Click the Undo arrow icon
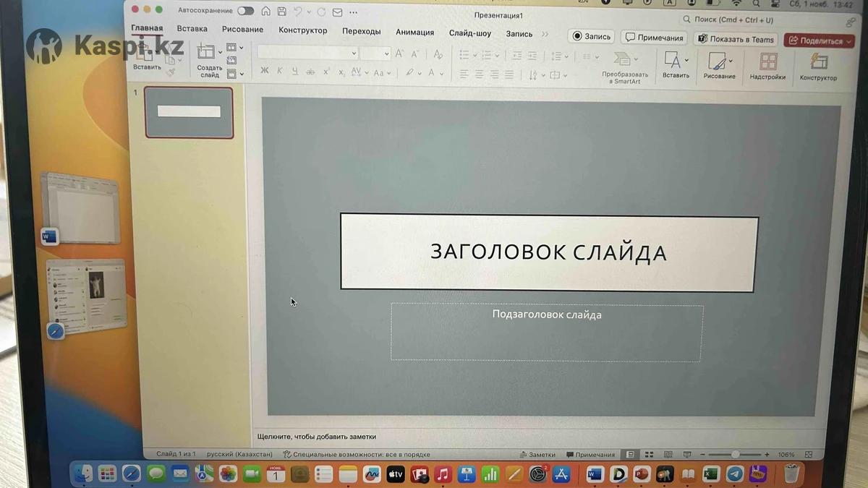This screenshot has width=868, height=488. 297,12
